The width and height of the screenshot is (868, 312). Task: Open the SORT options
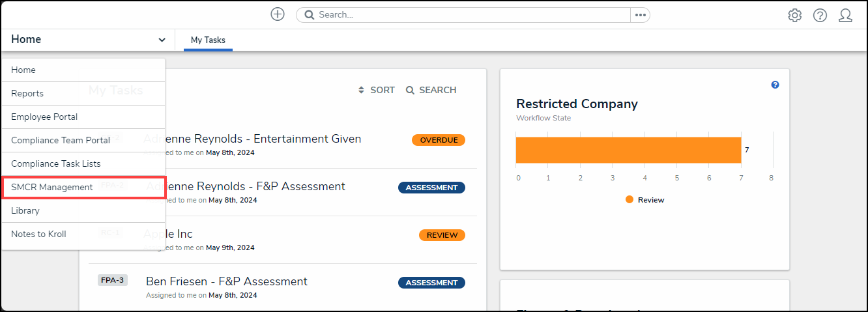click(x=377, y=90)
